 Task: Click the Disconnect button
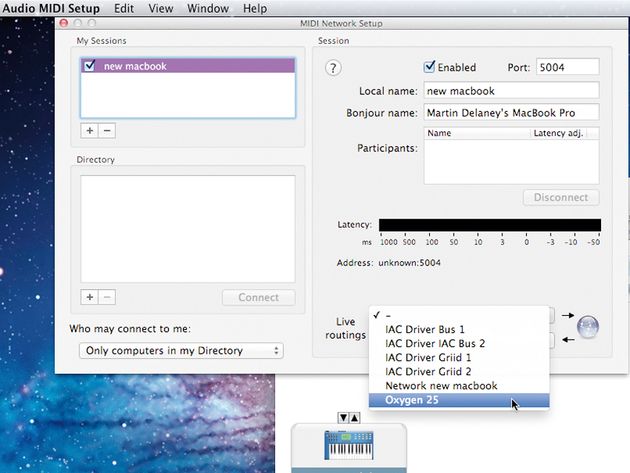coord(561,197)
